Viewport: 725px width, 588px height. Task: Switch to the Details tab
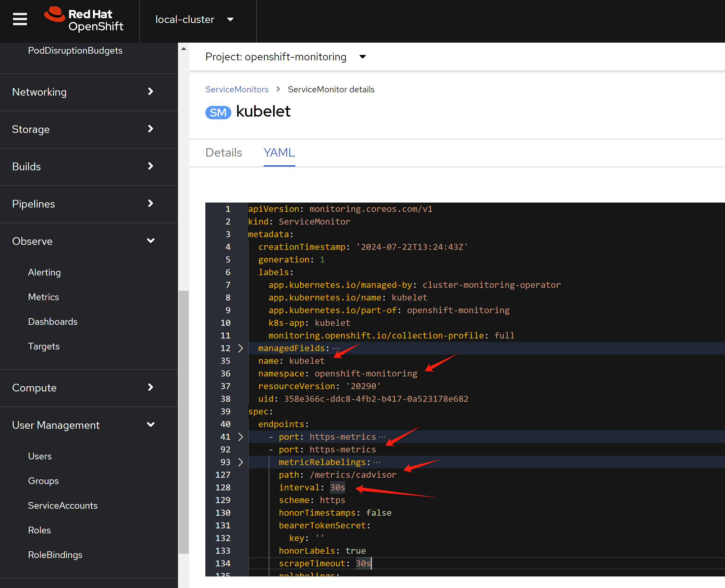223,153
